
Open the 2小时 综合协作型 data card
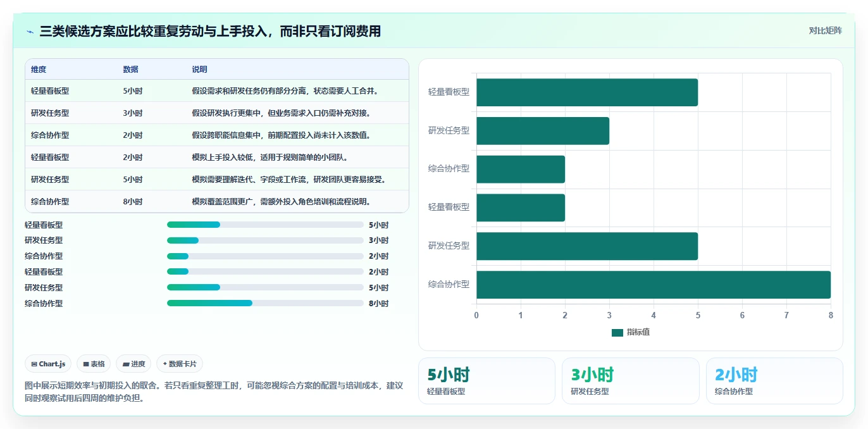point(774,381)
